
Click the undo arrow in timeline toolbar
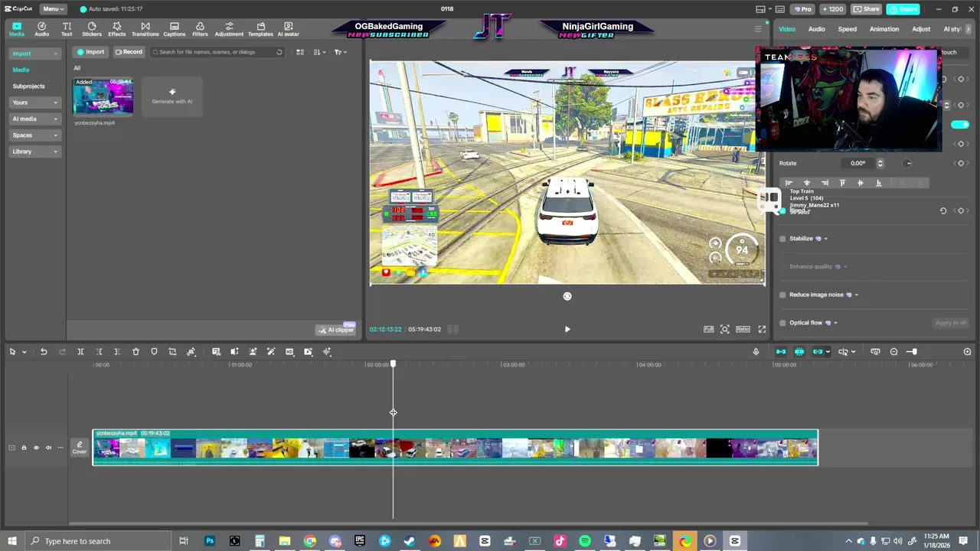click(44, 351)
